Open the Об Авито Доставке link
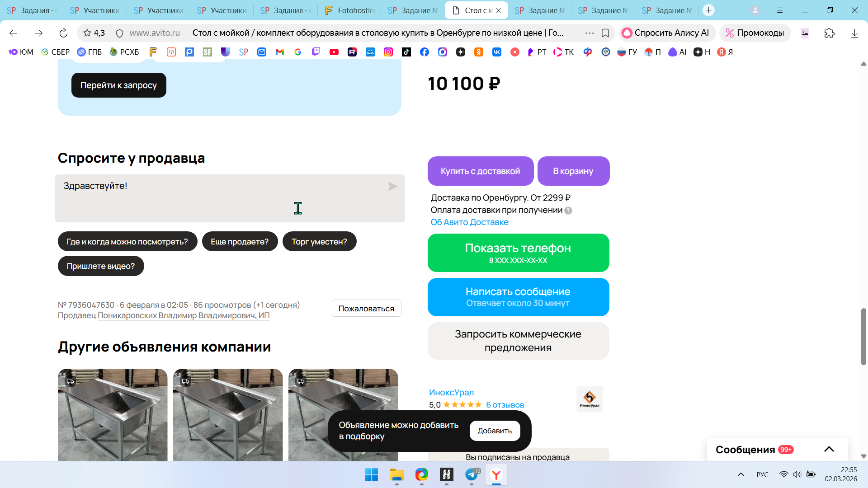The image size is (868, 488). 469,222
